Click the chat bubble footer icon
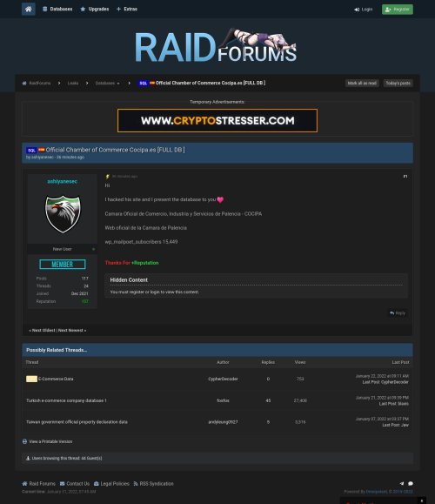The image size is (435, 504). click(x=411, y=483)
